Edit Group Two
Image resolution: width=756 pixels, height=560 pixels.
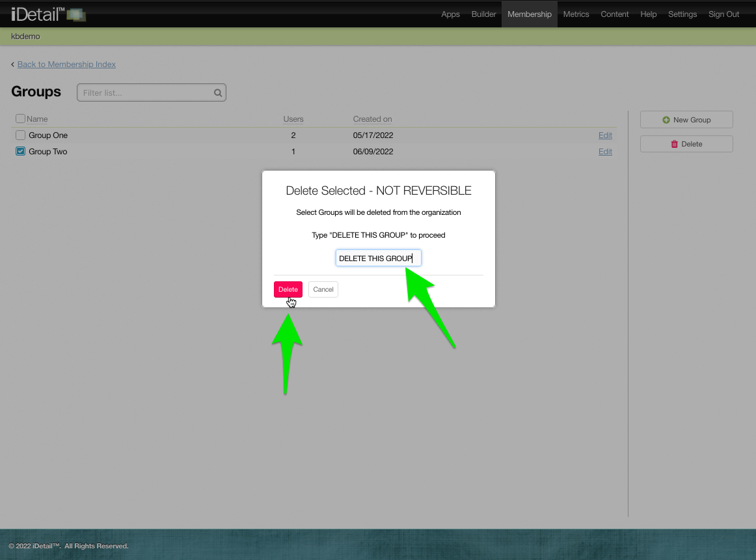click(605, 151)
